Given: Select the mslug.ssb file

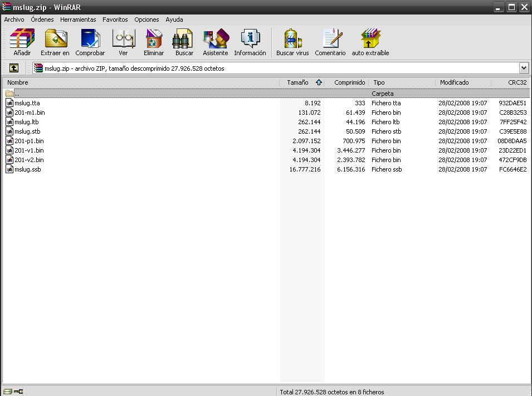Looking at the screenshot, I should (x=27, y=169).
